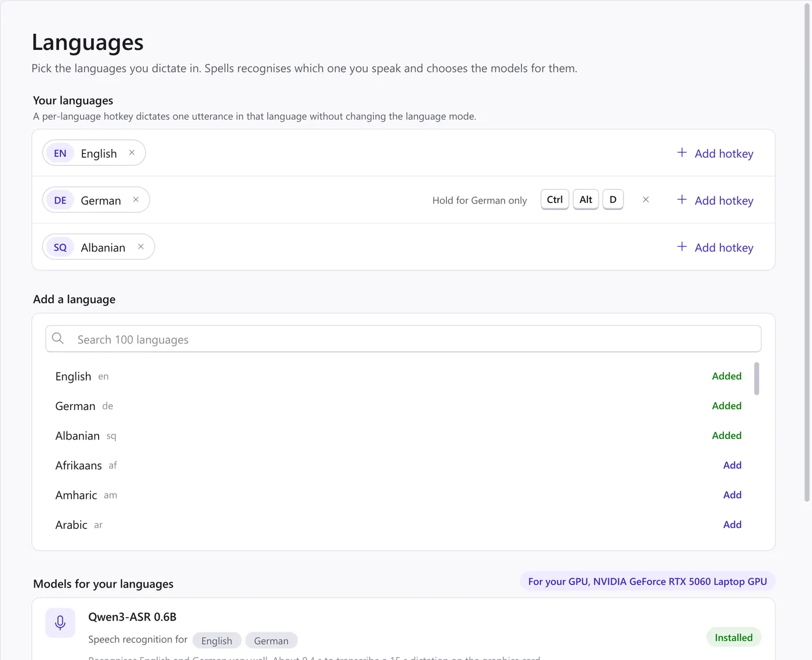Screen dimensions: 812x660
Task: Click the NVIDIA GeForce GPU badge
Action: pyautogui.click(x=647, y=581)
